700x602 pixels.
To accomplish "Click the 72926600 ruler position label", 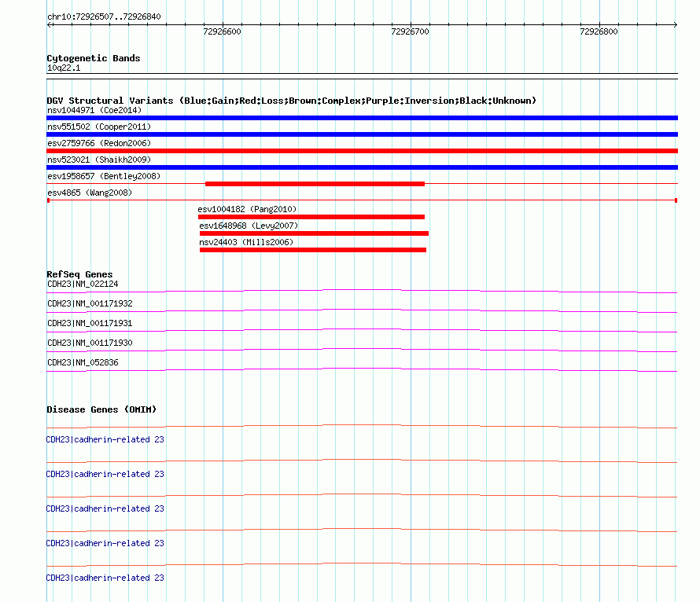I will point(222,31).
